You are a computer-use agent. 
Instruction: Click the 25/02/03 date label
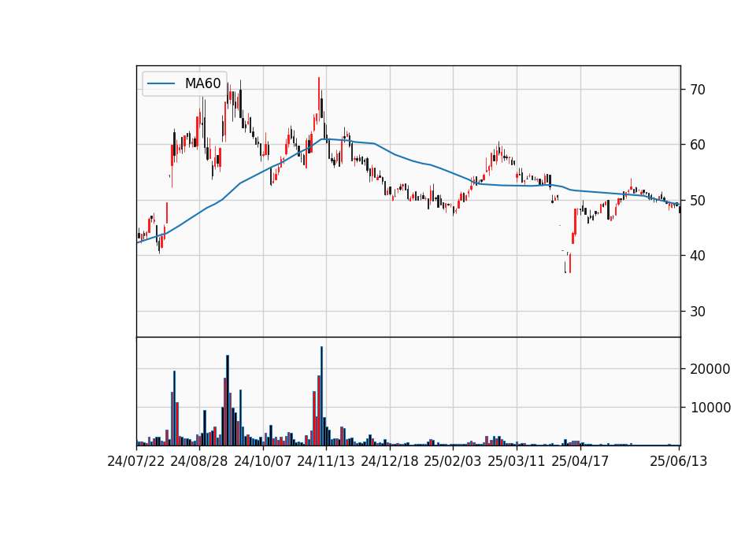click(453, 461)
